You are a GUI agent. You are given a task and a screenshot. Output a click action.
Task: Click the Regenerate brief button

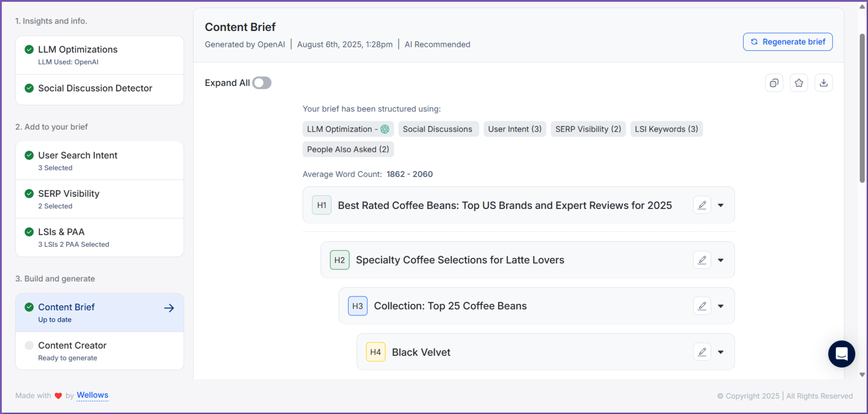coord(787,42)
